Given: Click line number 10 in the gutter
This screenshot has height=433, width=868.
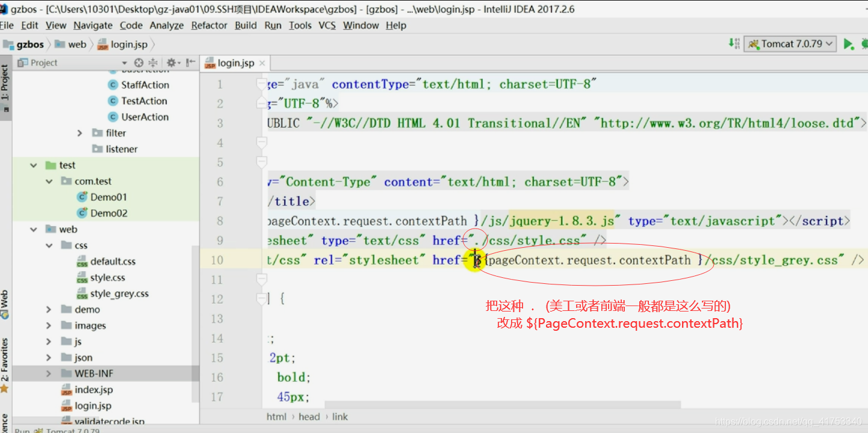Looking at the screenshot, I should coord(217,260).
